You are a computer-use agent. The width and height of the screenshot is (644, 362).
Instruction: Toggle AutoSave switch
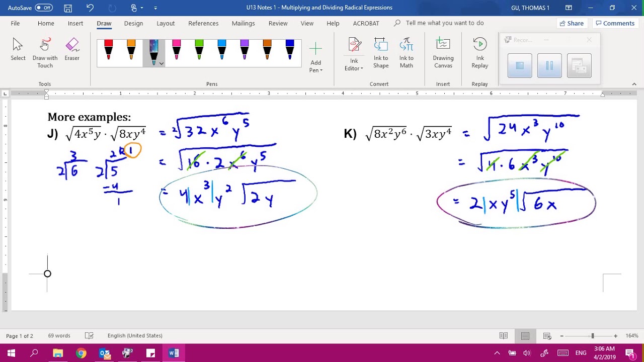(44, 8)
